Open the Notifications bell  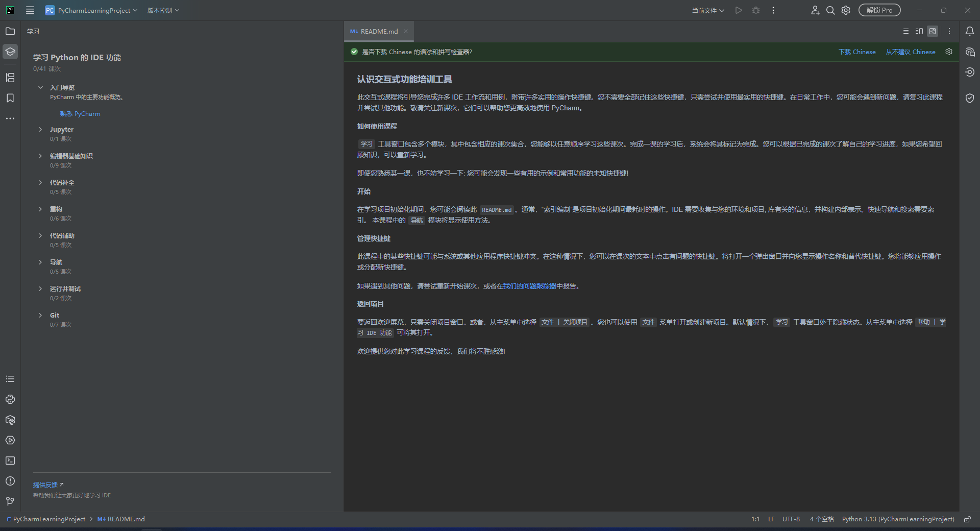click(x=970, y=31)
